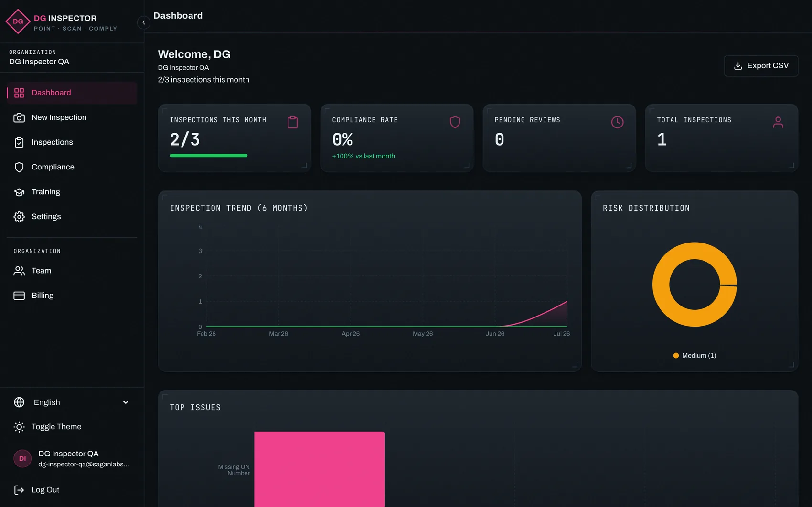Click the New Inspection camera icon
This screenshot has width=812, height=507.
pos(19,117)
